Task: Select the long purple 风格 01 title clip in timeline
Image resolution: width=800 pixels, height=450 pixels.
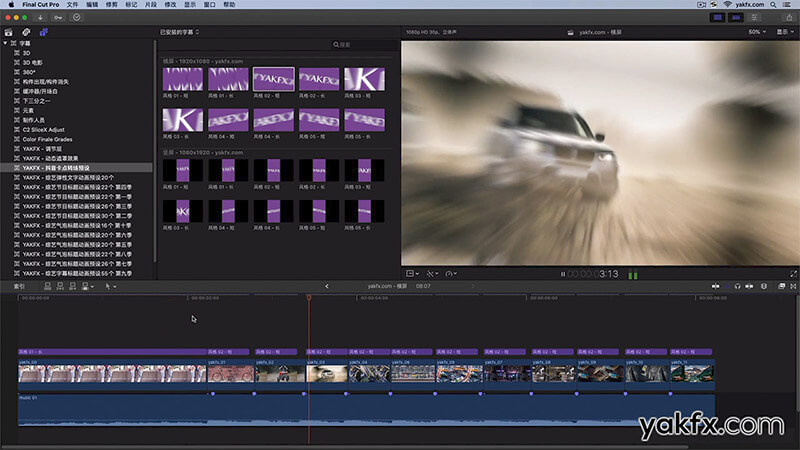Action: coord(112,352)
